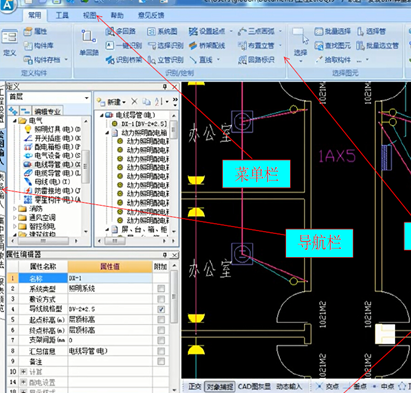Screen dimensions: 411x393
Task: Click the 编辑专业 button
Action: (x=48, y=111)
